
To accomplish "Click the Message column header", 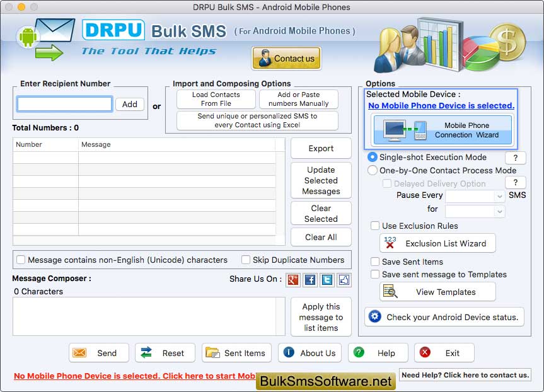I will tap(177, 144).
